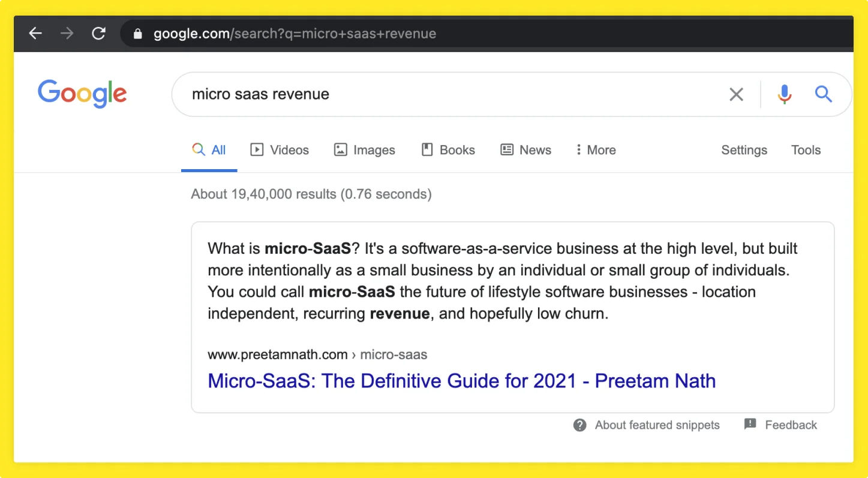
Task: Switch to the Videos tab
Action: click(x=280, y=150)
